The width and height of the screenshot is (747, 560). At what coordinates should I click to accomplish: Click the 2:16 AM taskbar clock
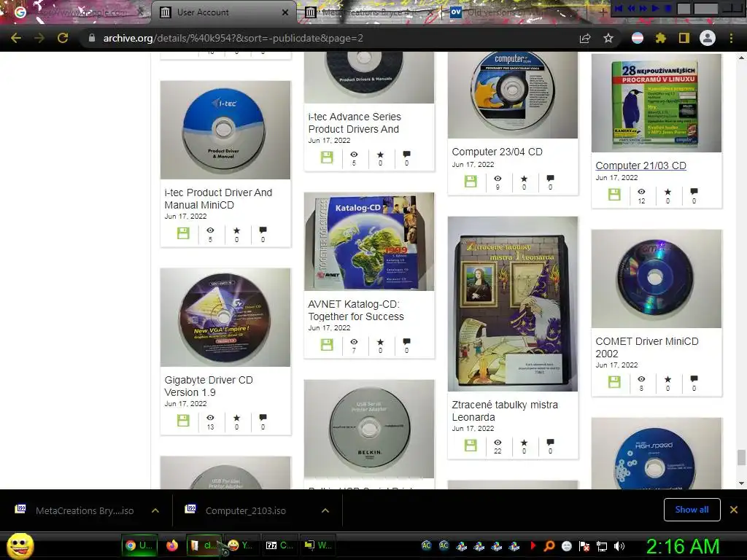(x=682, y=546)
